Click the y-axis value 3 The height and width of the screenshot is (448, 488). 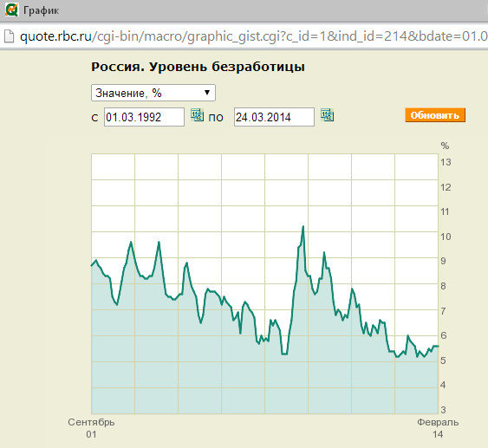pos(443,410)
